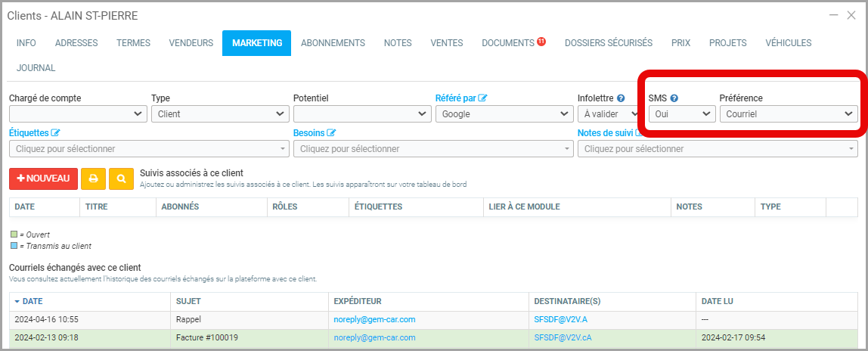Open the Chargé de compte dropdown
Image resolution: width=868 pixels, height=351 pixels.
(78, 114)
